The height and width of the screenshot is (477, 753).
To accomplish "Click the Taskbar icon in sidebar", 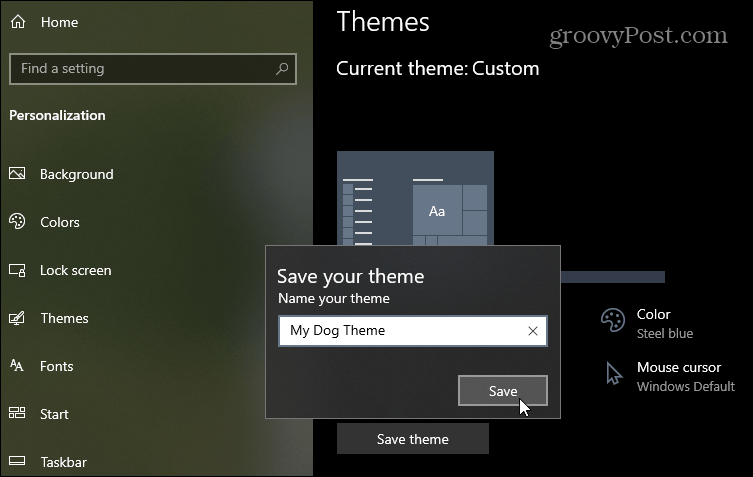I will coord(17,461).
